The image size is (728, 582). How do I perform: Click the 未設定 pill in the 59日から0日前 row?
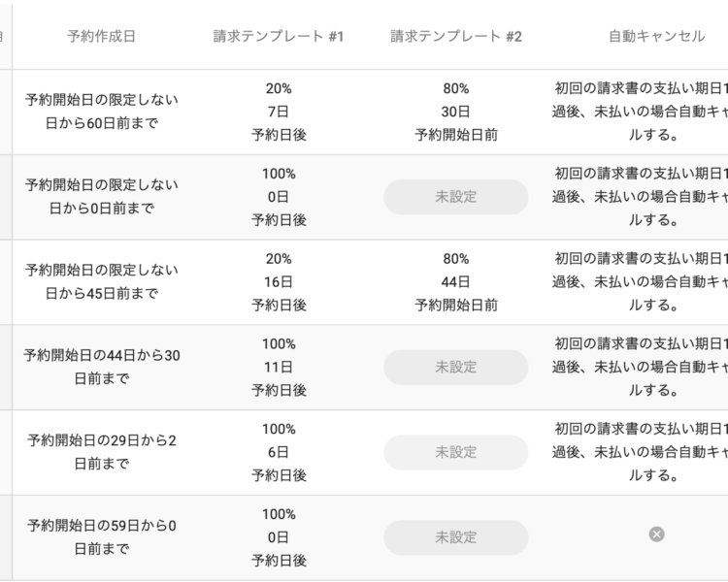pos(456,537)
